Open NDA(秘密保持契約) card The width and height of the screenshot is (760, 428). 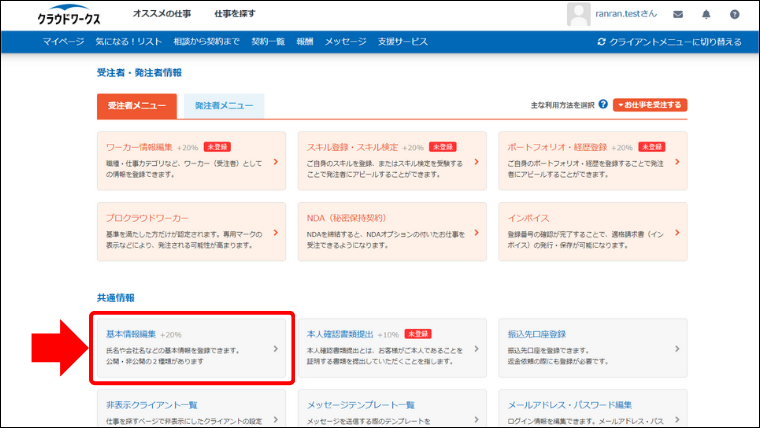coord(349,216)
